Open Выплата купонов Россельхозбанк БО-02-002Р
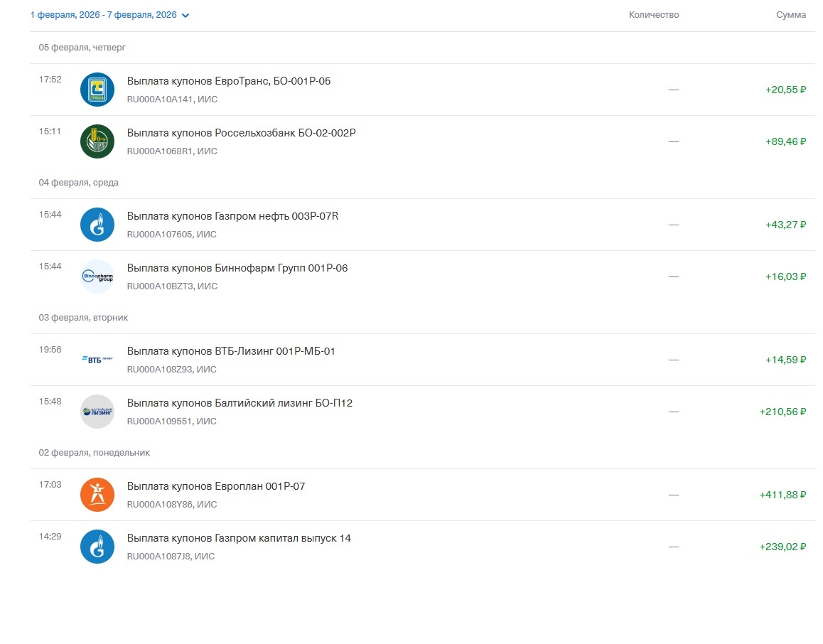The width and height of the screenshot is (823, 644). pyautogui.click(x=242, y=133)
